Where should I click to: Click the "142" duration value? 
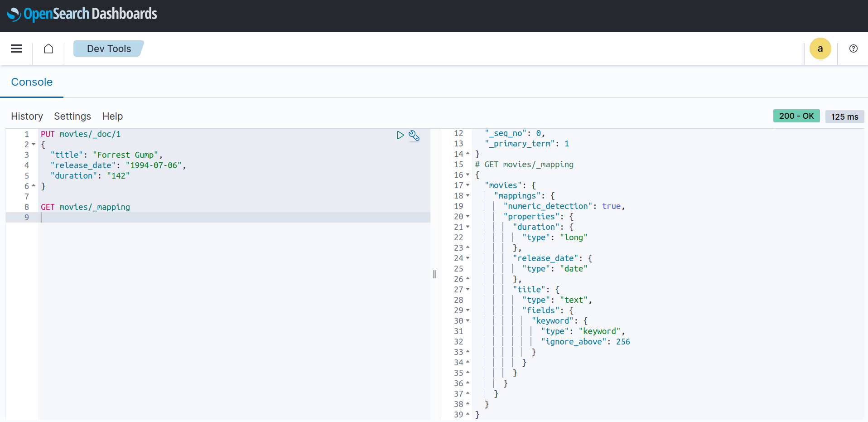(x=118, y=176)
